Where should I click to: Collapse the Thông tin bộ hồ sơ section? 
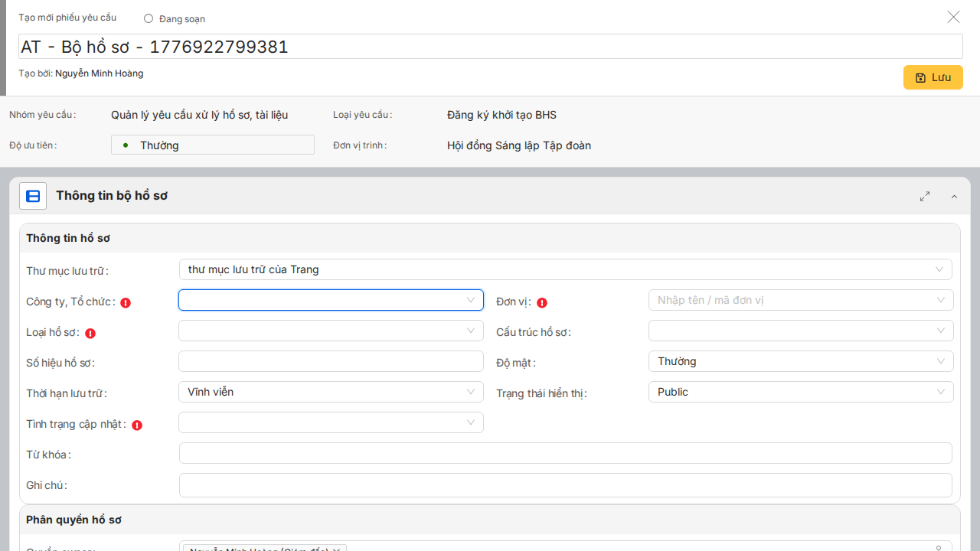tap(954, 197)
